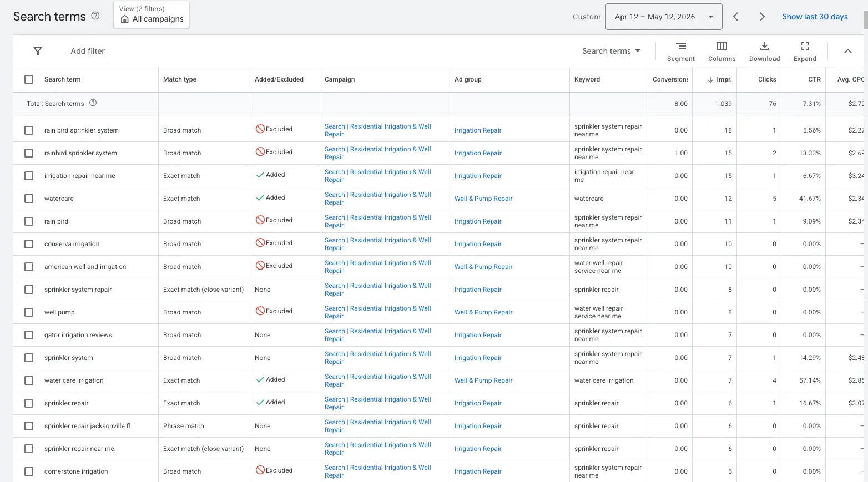Click Excluded icon for rainbird sprinkler system

(x=260, y=151)
